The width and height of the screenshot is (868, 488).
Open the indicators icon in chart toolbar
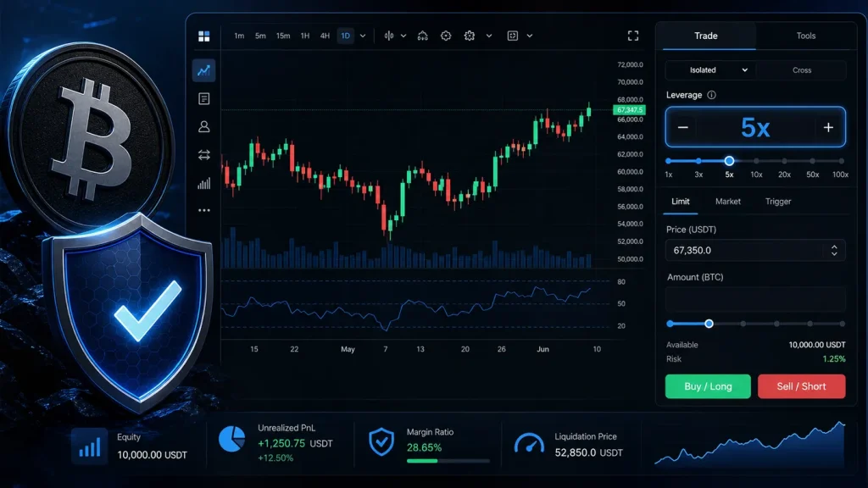[x=422, y=36]
